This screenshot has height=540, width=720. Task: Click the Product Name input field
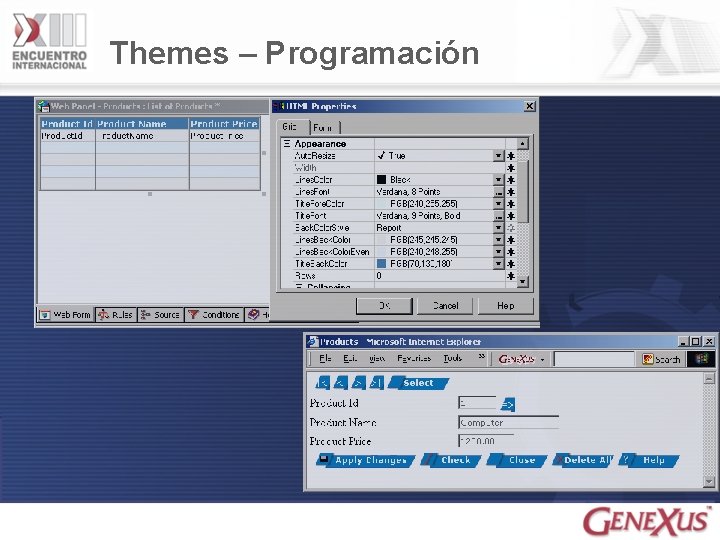[x=508, y=422]
